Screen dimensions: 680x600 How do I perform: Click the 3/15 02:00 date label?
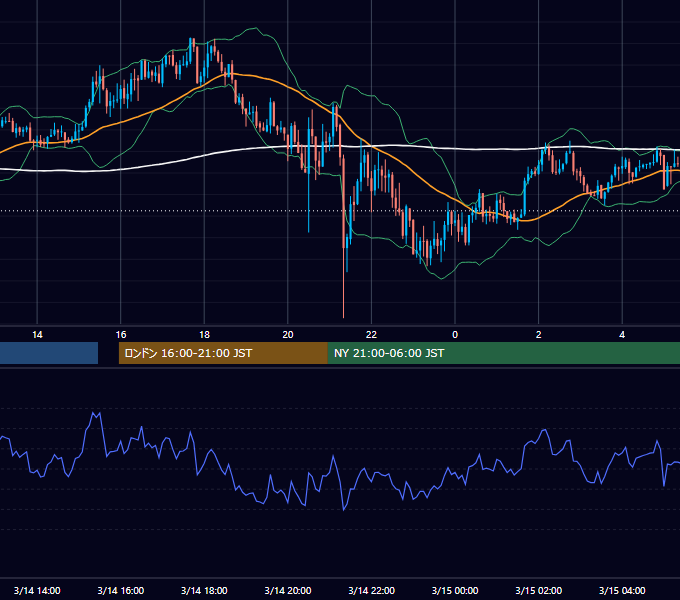(x=539, y=590)
